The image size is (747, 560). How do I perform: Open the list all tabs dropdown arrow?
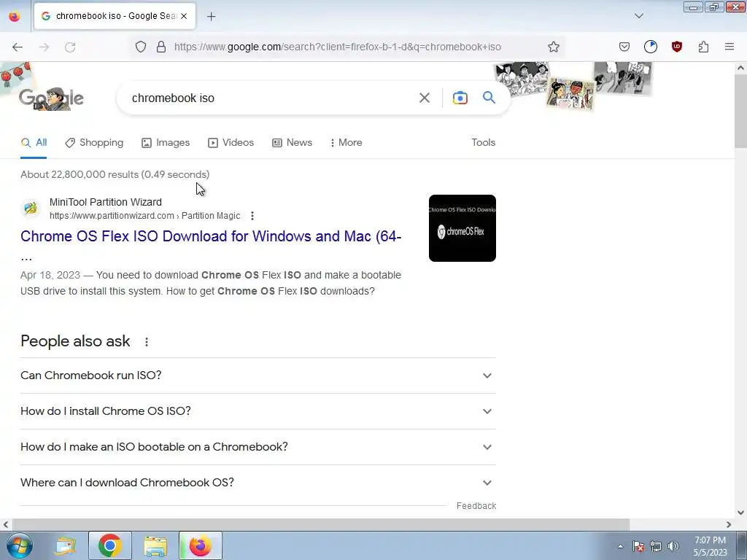pyautogui.click(x=639, y=16)
